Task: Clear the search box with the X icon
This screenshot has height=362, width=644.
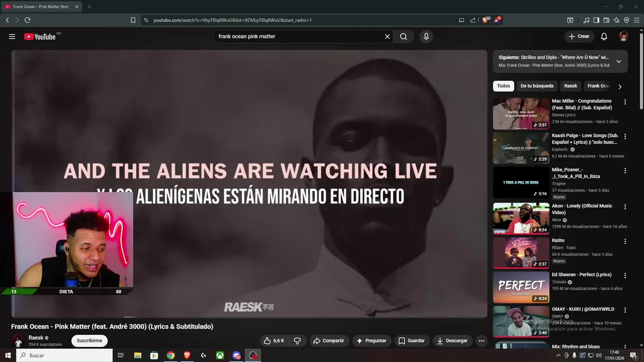Action: click(x=387, y=36)
